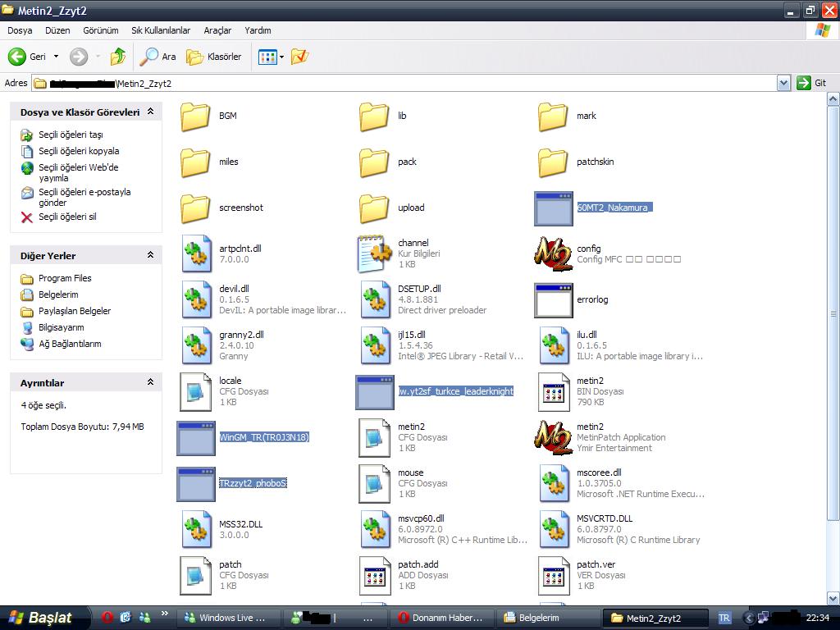This screenshot has height=630, width=840.
Task: Click Seçili öğeleri taşı link
Action: (71, 135)
